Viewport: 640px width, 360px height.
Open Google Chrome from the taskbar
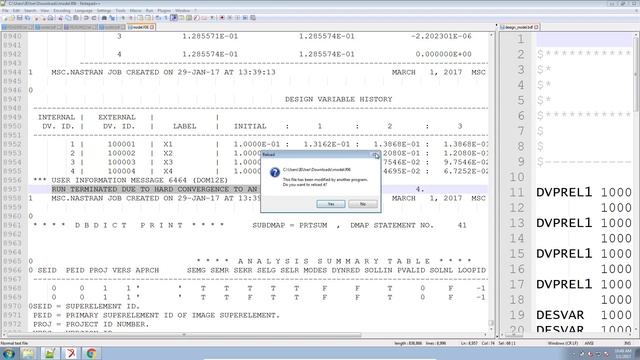pyautogui.click(x=91, y=353)
